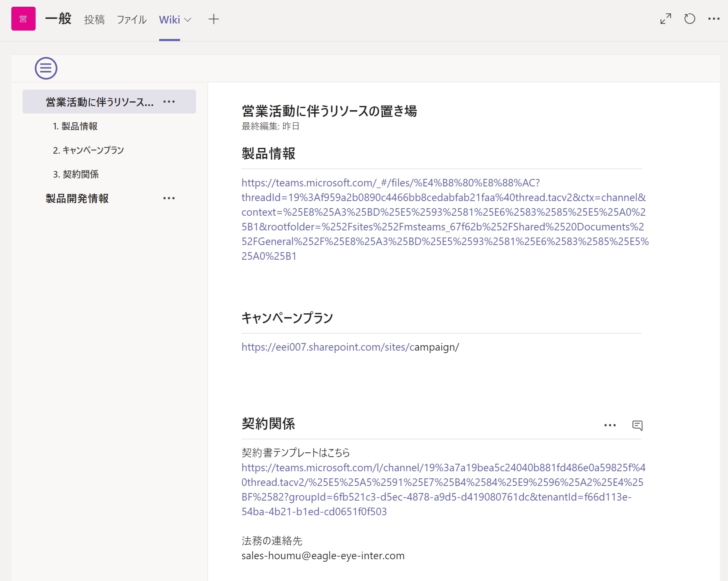Open the eei007.sharepoint.com campaign link

(350, 347)
